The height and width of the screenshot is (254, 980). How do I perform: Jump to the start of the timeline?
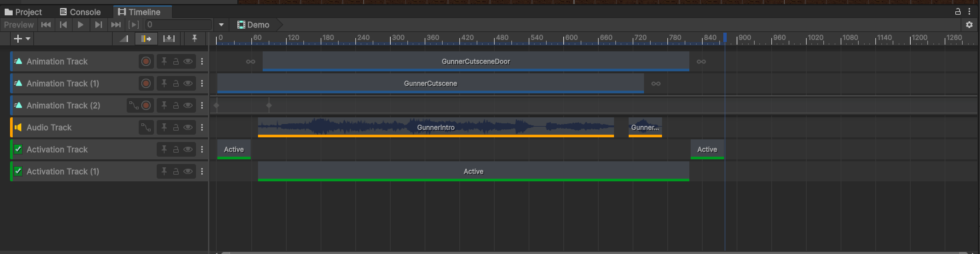[x=46, y=25]
